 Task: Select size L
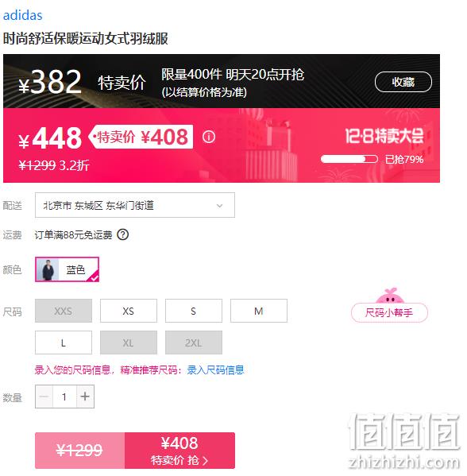pyautogui.click(x=64, y=342)
